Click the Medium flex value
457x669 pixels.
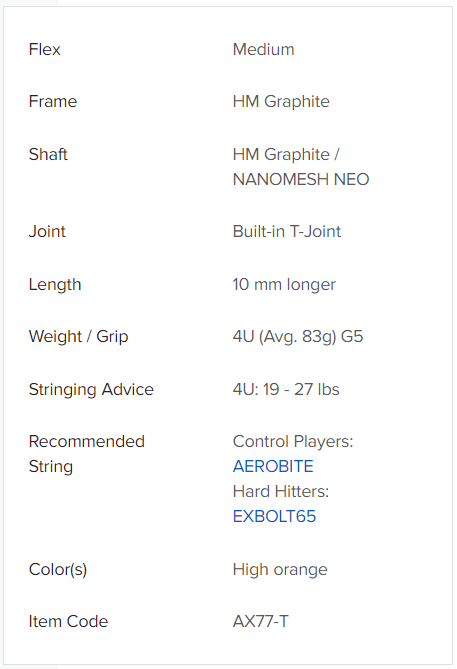tap(263, 49)
